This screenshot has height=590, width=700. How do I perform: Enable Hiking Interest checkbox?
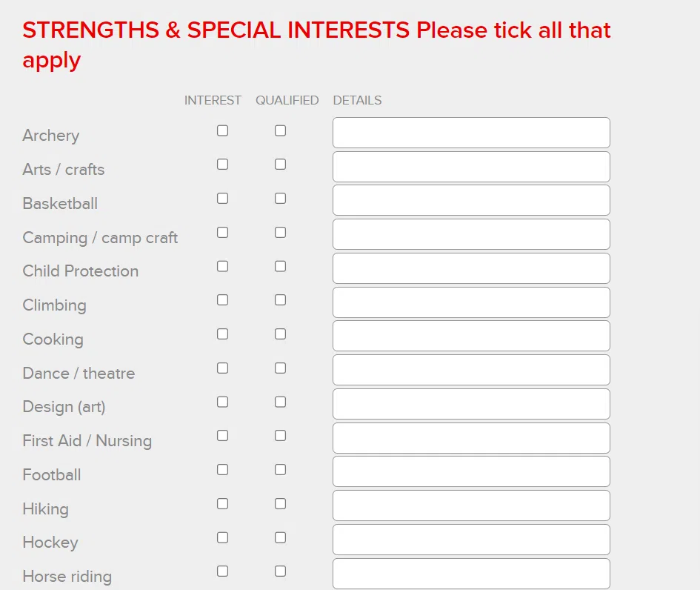pos(222,504)
